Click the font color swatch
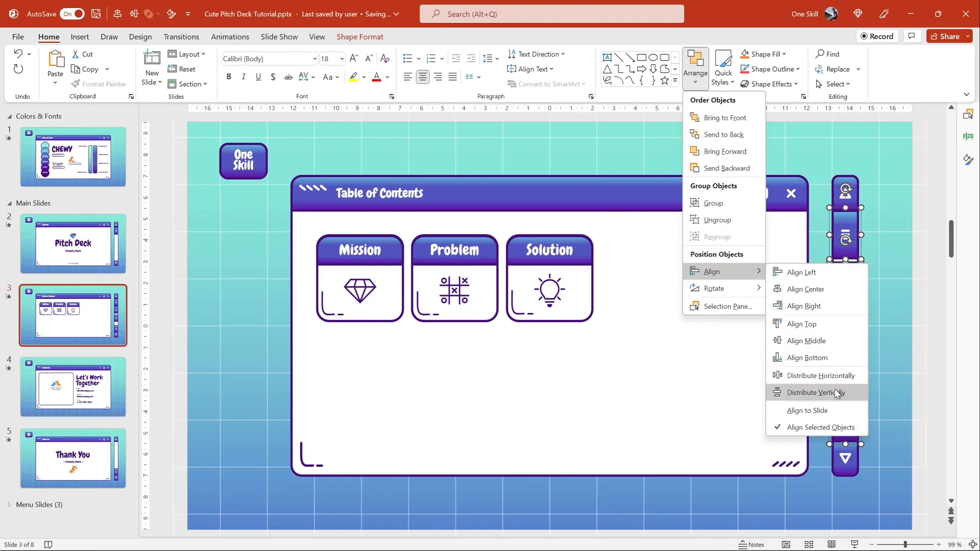 [x=377, y=77]
